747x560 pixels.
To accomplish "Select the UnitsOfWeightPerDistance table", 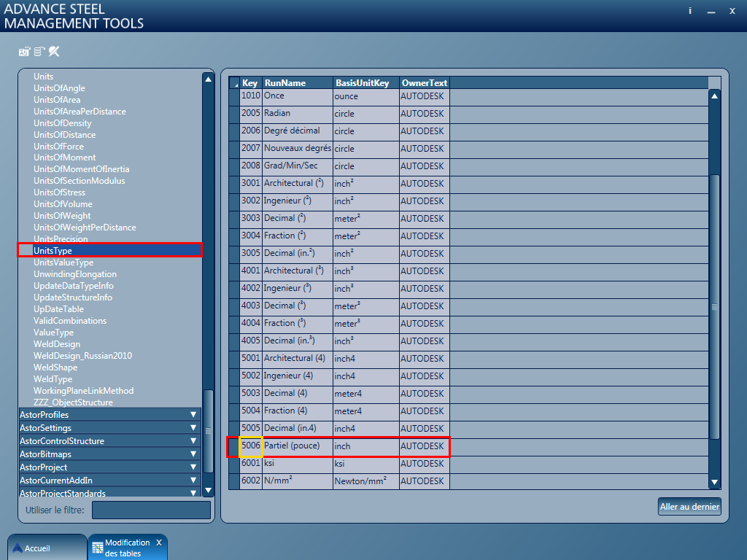I will [x=85, y=227].
